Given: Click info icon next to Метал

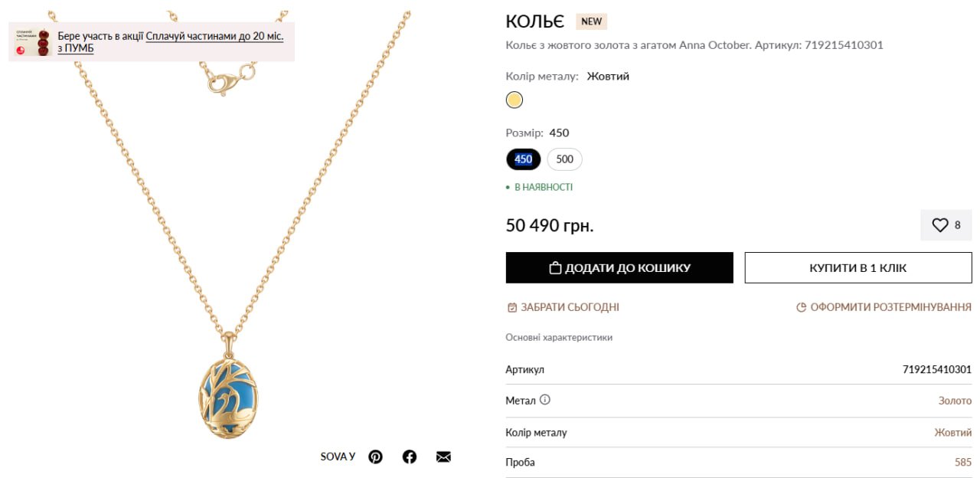Looking at the screenshot, I should click(545, 400).
